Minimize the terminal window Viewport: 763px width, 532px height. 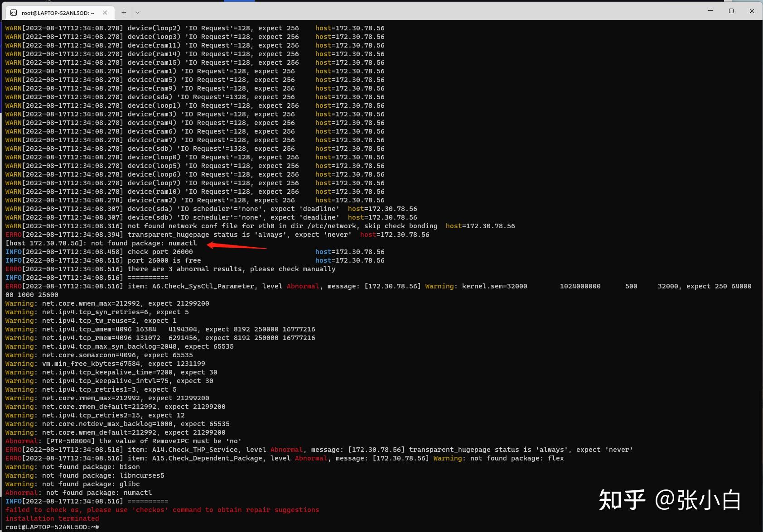710,10
